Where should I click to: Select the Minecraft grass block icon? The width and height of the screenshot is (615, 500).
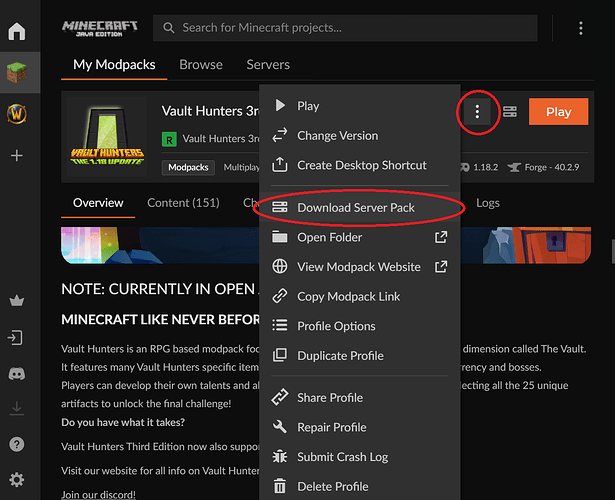pos(16,73)
